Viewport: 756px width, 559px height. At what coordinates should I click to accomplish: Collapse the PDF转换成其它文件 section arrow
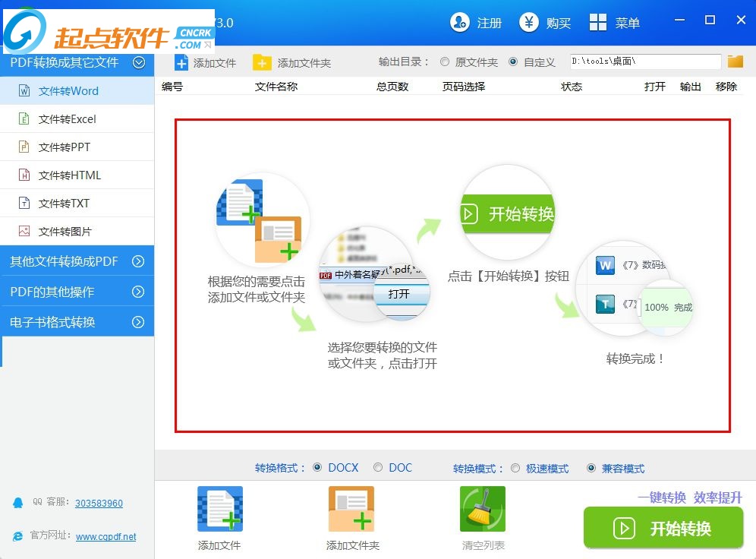tap(139, 62)
